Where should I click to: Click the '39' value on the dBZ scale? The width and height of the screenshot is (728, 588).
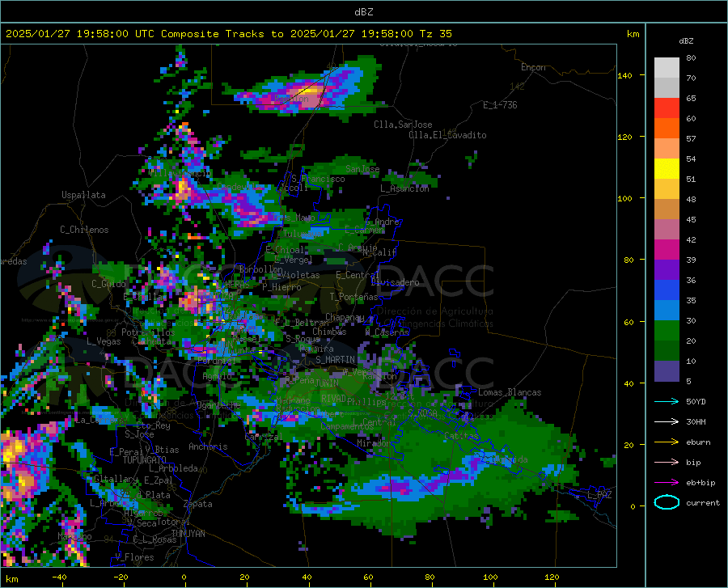[691, 260]
